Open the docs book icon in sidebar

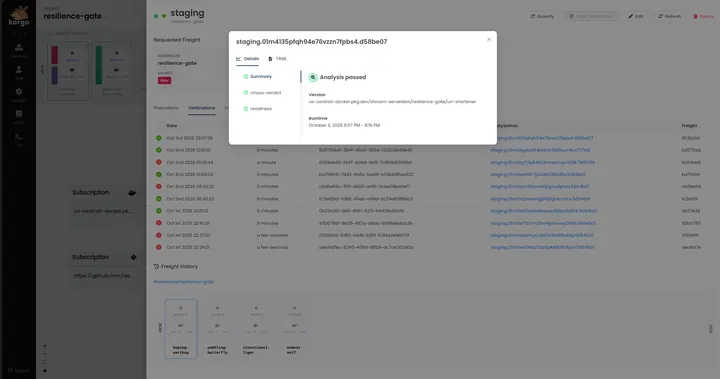[x=19, y=115]
